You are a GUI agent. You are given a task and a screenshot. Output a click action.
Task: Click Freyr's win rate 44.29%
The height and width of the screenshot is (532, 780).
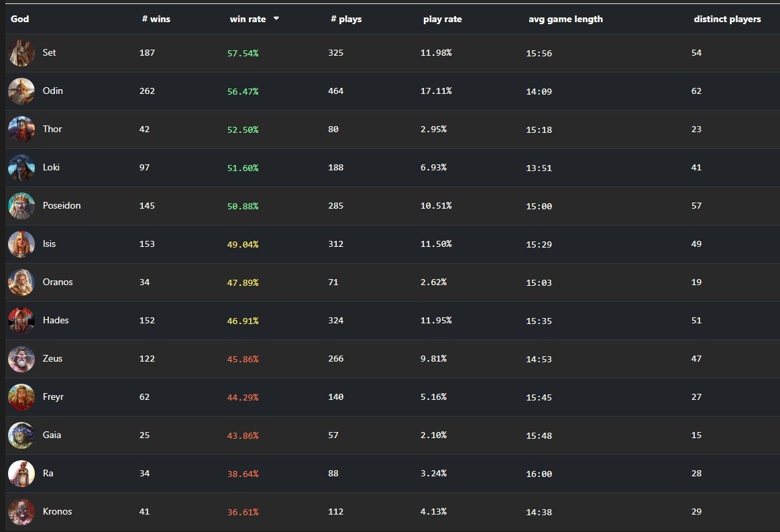coord(243,398)
